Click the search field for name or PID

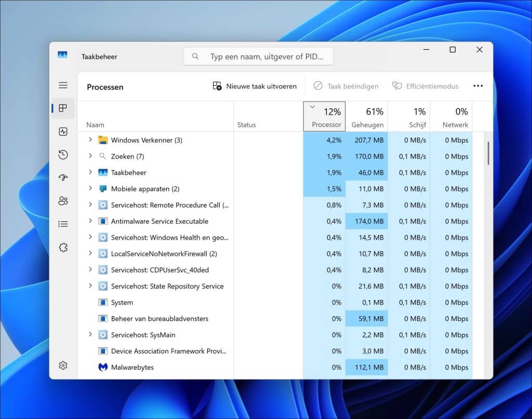click(x=258, y=56)
